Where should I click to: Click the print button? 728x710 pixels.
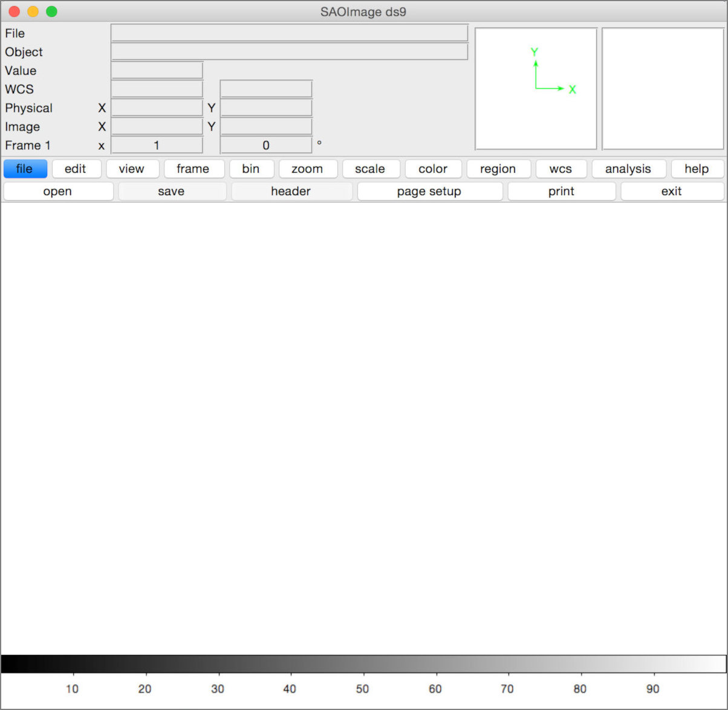561,191
